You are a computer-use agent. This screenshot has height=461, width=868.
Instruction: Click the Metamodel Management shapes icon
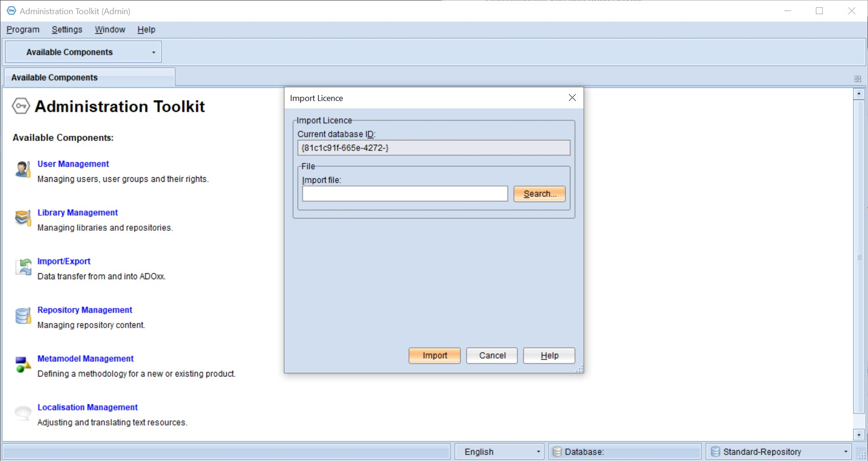(22, 365)
